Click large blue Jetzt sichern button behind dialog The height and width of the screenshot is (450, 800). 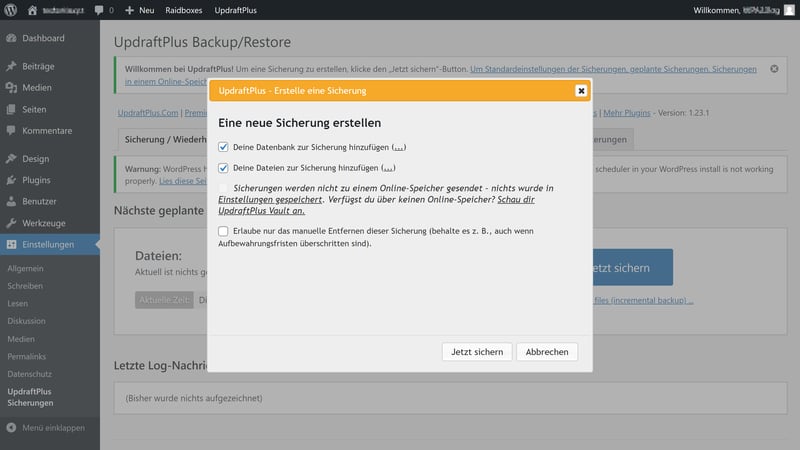[x=632, y=267]
